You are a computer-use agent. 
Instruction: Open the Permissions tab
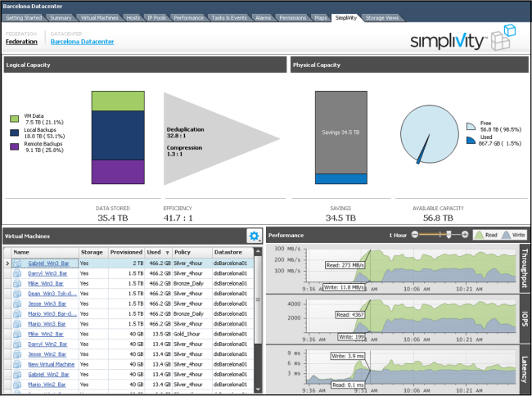pyautogui.click(x=293, y=18)
